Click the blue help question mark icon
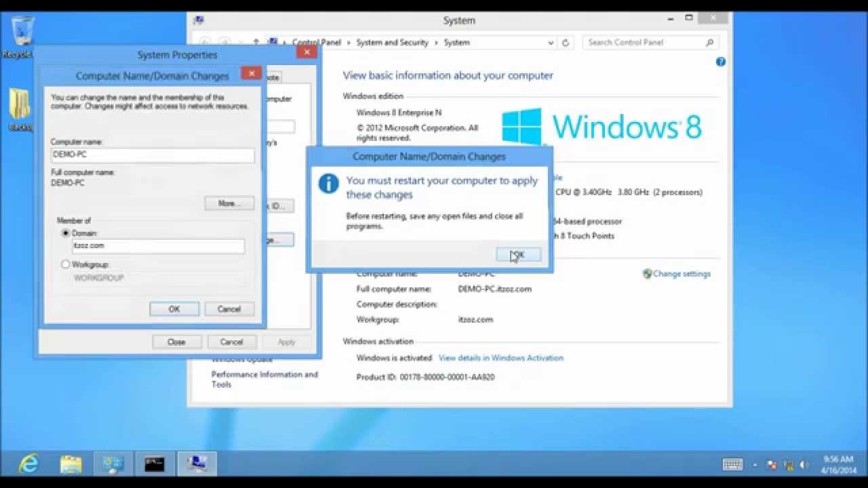 pos(721,62)
